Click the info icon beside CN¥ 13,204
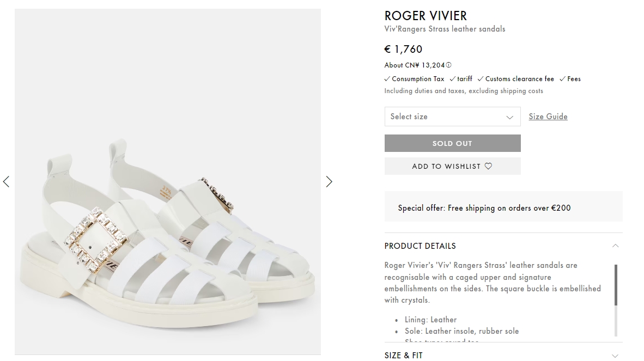 [x=448, y=65]
